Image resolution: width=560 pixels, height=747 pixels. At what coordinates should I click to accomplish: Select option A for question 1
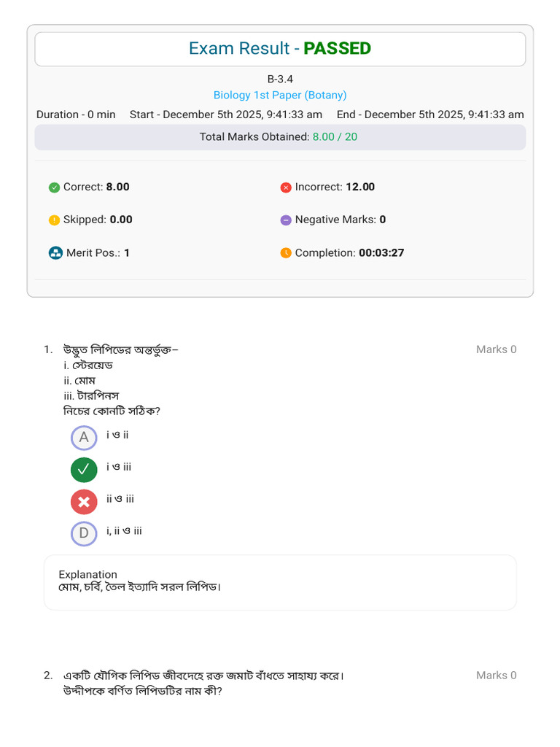click(x=84, y=438)
